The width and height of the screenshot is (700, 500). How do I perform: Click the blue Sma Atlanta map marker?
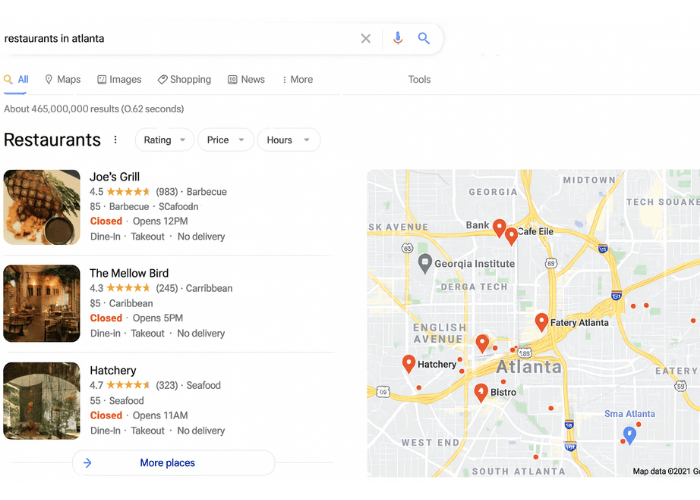(x=629, y=435)
